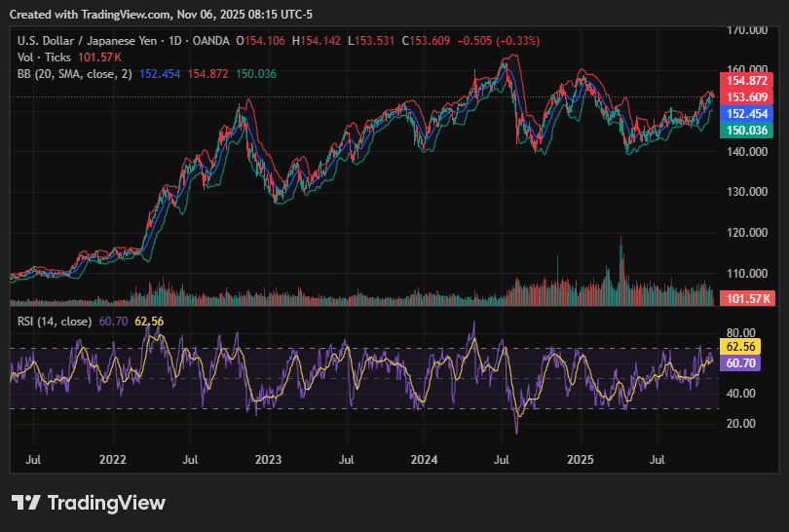
Task: Click the RSI (14, close) indicator label
Action: click(56, 321)
